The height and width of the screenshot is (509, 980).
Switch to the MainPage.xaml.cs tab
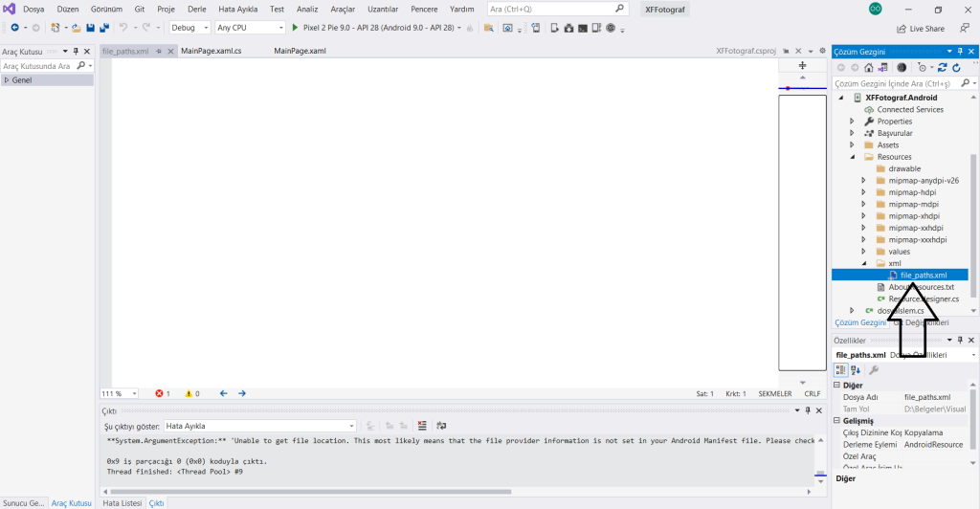[x=211, y=51]
